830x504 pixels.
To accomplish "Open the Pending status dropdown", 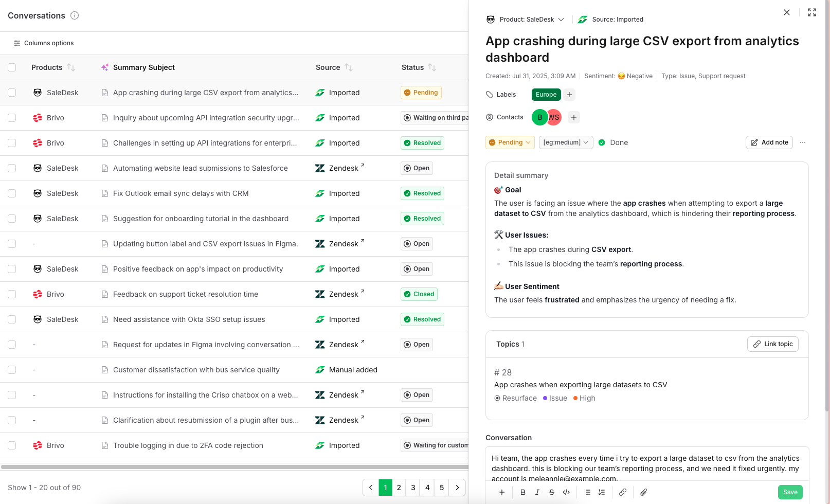I will pyautogui.click(x=510, y=142).
